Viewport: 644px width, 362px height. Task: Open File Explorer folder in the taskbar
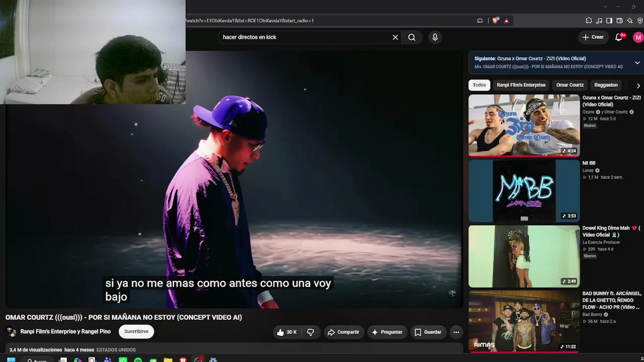[x=168, y=360]
